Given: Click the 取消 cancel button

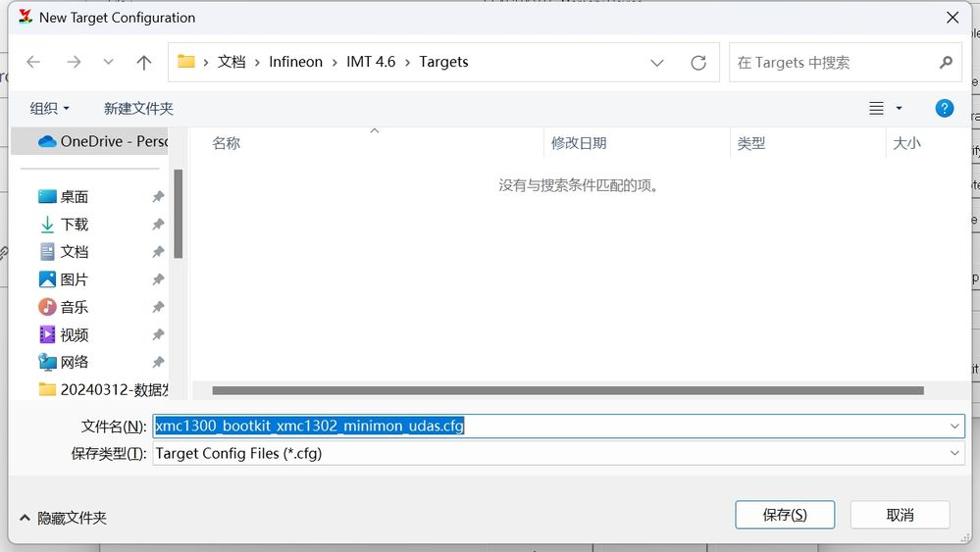Looking at the screenshot, I should (900, 515).
